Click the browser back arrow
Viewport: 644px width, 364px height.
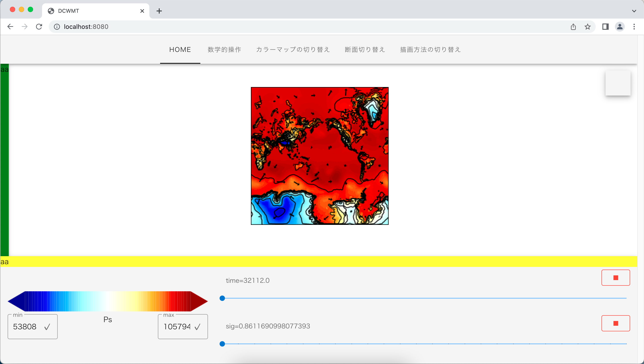click(x=10, y=27)
